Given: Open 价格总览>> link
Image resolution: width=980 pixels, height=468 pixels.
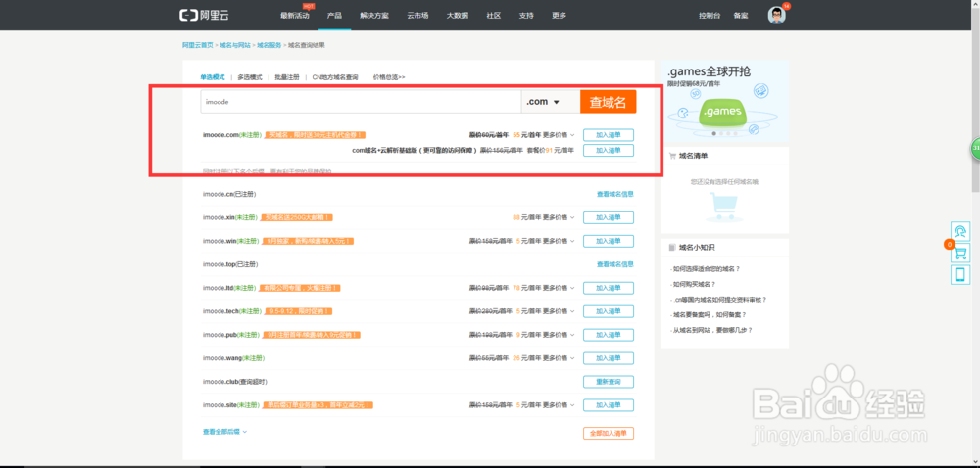Looking at the screenshot, I should pos(389,77).
